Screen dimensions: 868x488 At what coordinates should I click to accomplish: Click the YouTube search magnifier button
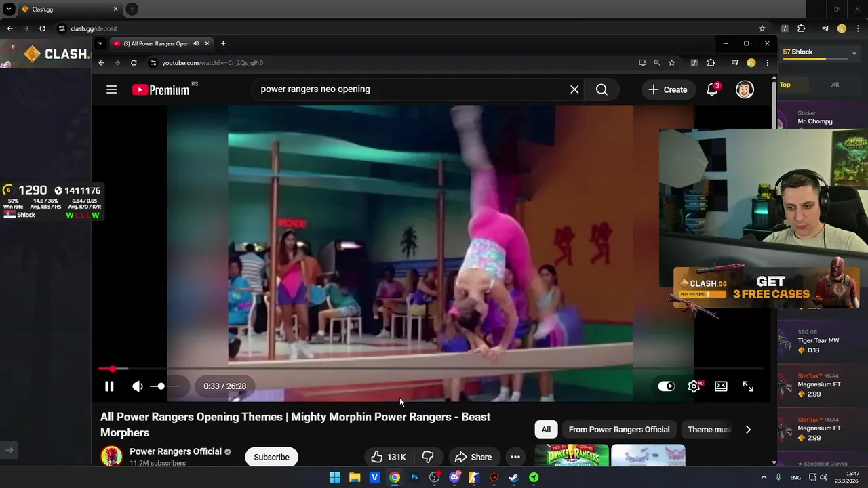point(601,89)
